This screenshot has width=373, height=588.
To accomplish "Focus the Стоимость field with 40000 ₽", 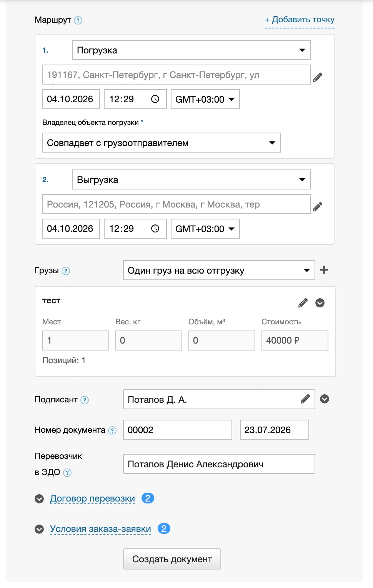I will pyautogui.click(x=295, y=341).
